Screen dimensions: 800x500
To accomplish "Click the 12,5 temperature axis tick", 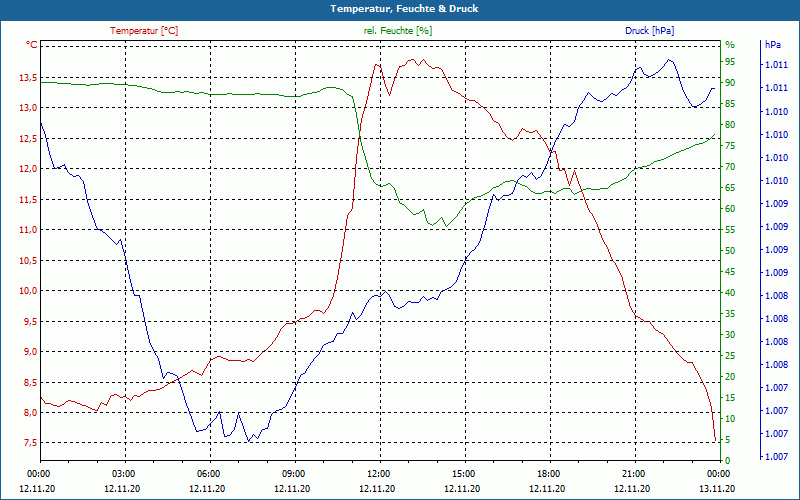I will [x=29, y=138].
